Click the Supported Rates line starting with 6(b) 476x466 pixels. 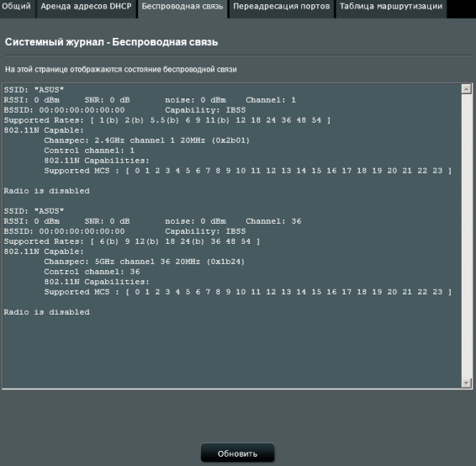click(x=132, y=241)
